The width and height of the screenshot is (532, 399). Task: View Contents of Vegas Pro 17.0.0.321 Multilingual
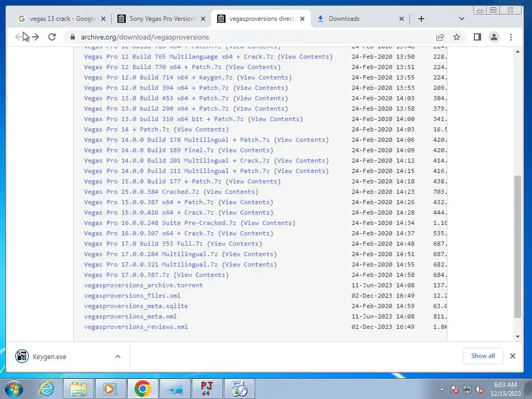[249, 264]
